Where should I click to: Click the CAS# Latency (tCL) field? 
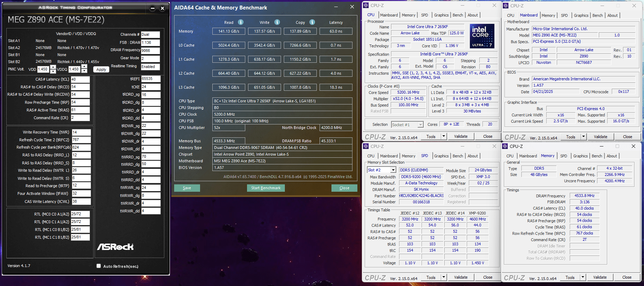tap(80, 79)
